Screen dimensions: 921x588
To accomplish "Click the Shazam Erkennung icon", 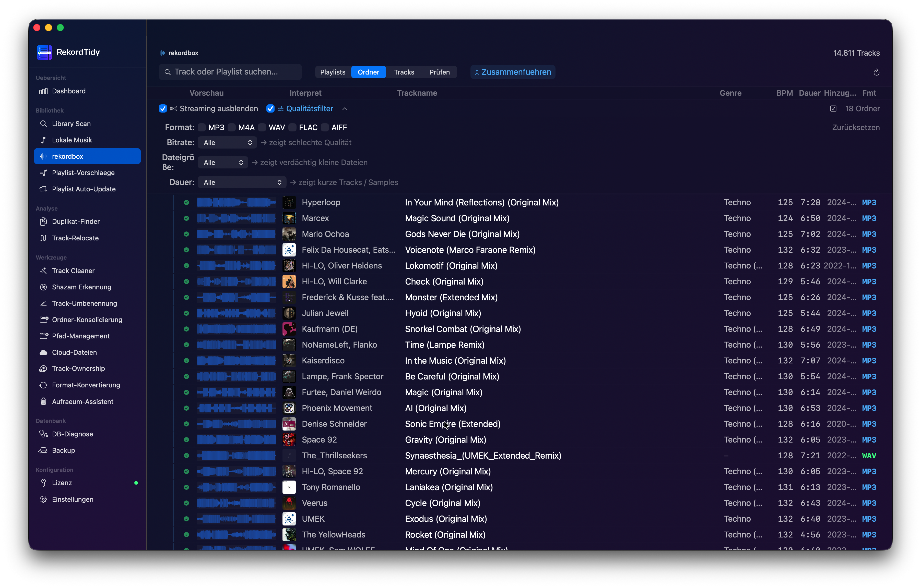I will point(43,287).
